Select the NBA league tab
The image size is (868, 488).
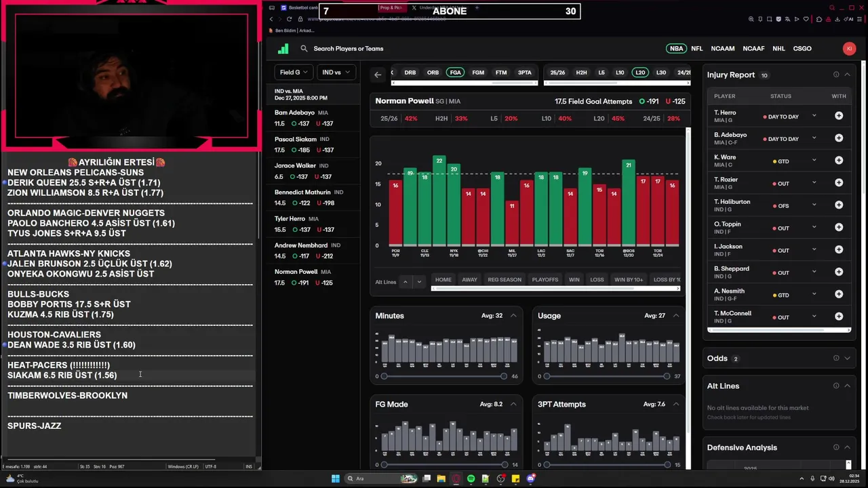click(676, 49)
